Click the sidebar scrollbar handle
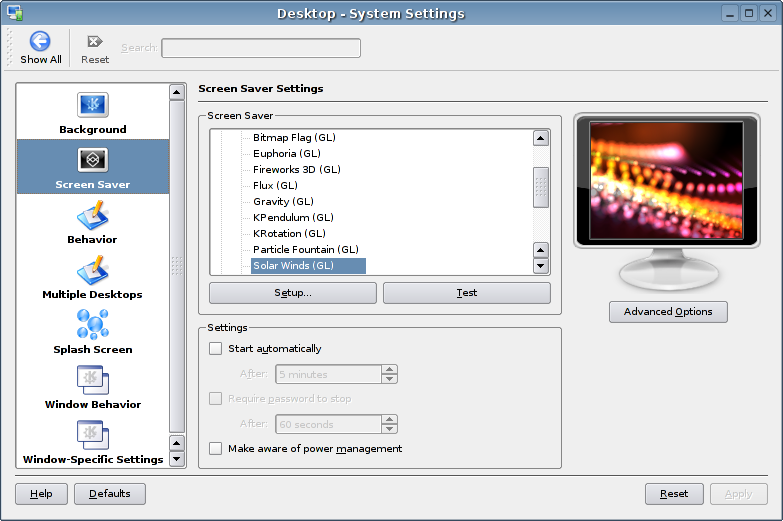 point(177,266)
